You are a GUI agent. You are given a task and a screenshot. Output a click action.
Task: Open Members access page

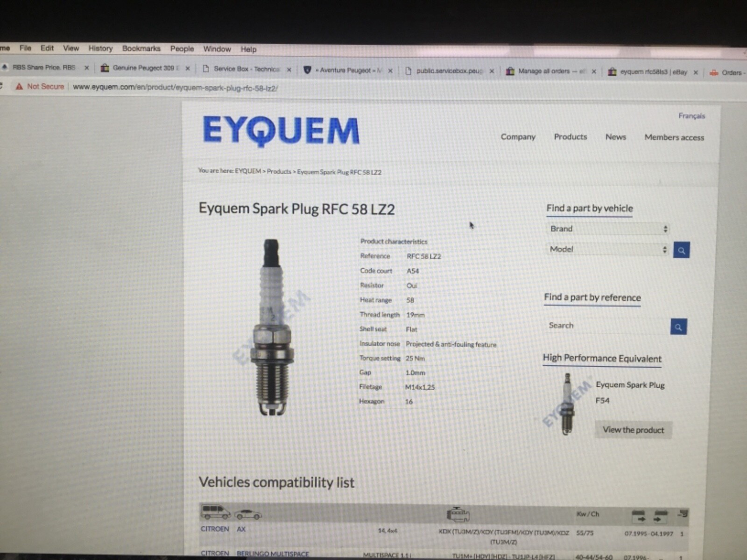coord(674,137)
